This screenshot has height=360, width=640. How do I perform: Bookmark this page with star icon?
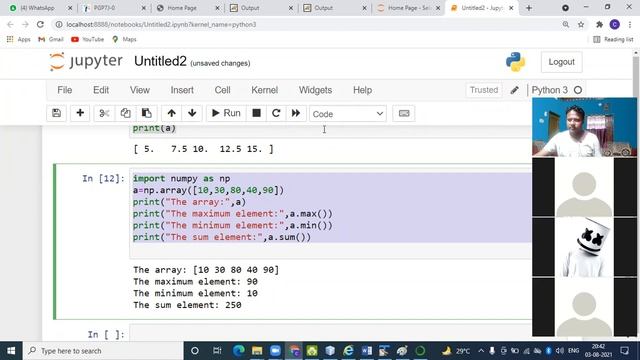pos(581,24)
